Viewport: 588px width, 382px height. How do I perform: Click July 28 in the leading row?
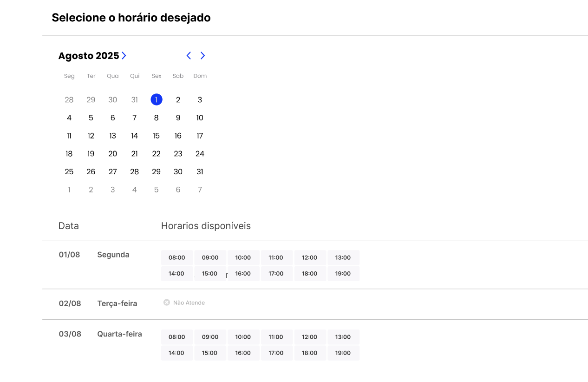click(69, 100)
